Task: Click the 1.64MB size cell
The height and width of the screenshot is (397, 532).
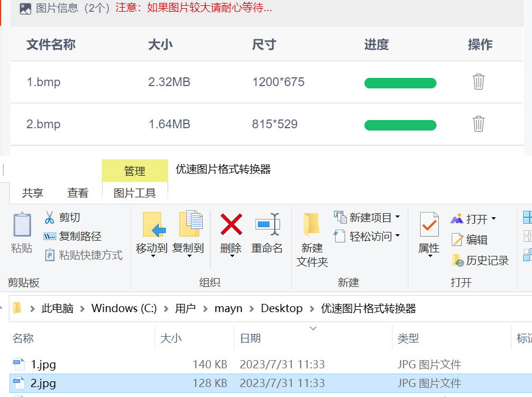Action: click(x=169, y=124)
